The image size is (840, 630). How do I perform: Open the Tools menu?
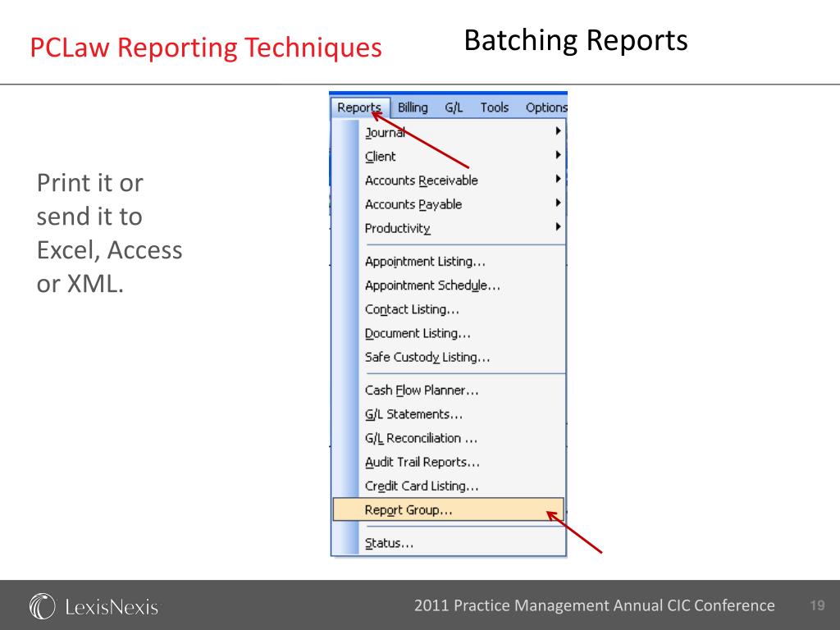click(494, 107)
